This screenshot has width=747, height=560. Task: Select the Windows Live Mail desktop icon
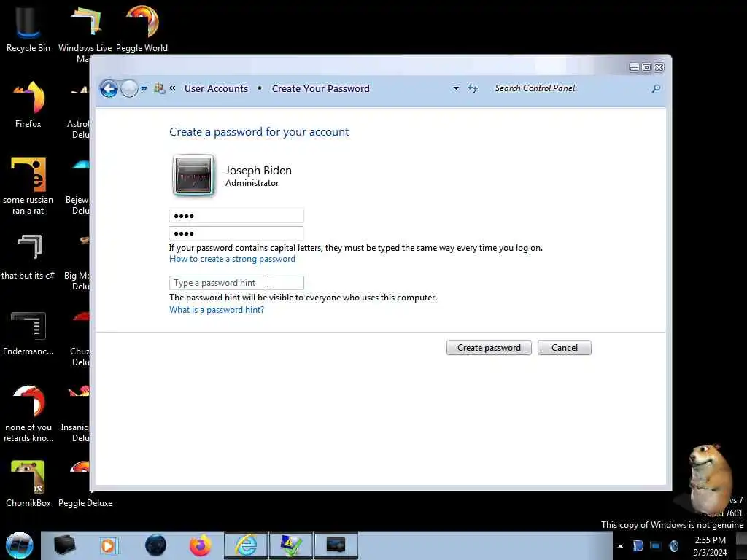pos(85,34)
